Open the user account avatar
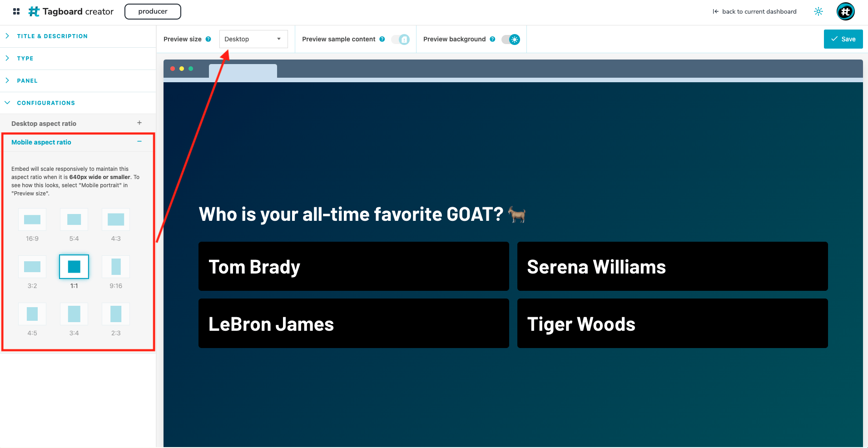Screen dimensions: 868x448 click(x=846, y=11)
